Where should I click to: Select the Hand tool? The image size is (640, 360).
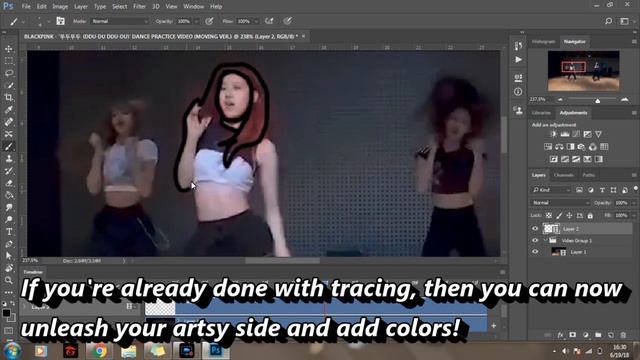9,268
